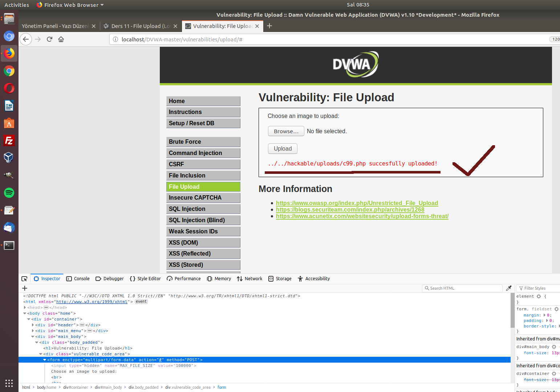
Task: Activate the element picker icon in devtools
Action: click(24, 279)
